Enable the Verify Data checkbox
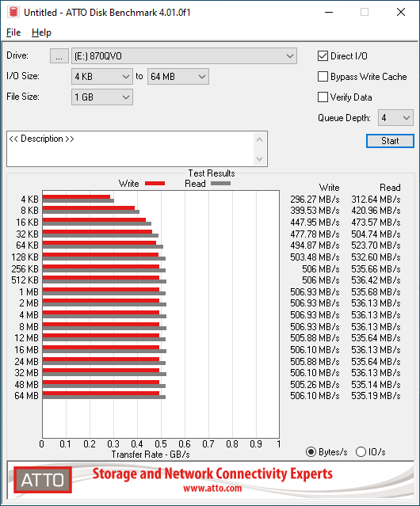Viewport: 420px width, 506px height. [x=323, y=97]
